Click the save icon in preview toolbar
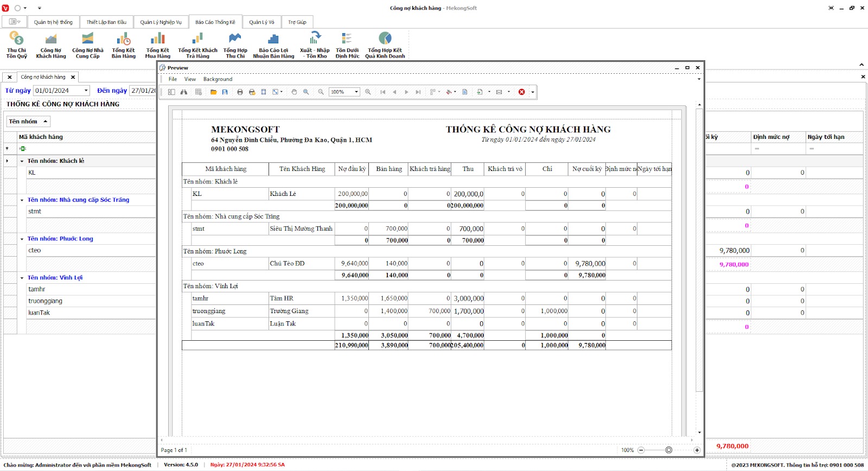The height and width of the screenshot is (471, 868). tap(225, 92)
